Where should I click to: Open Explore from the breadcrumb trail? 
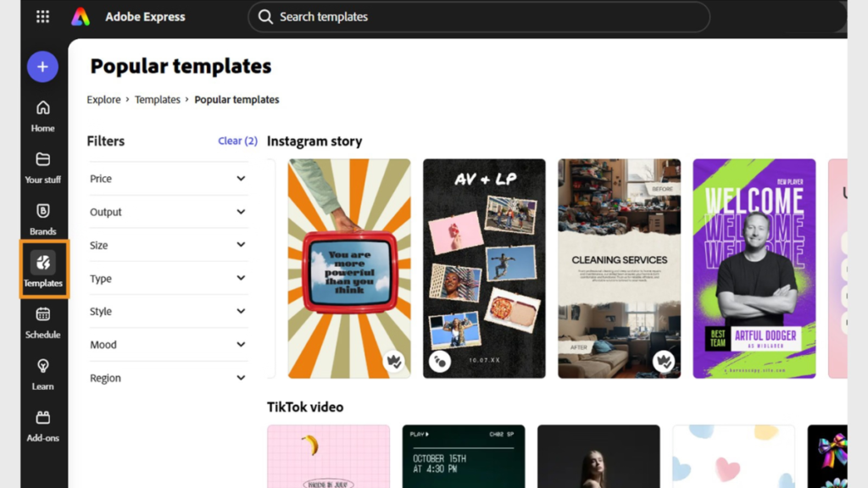pyautogui.click(x=103, y=99)
